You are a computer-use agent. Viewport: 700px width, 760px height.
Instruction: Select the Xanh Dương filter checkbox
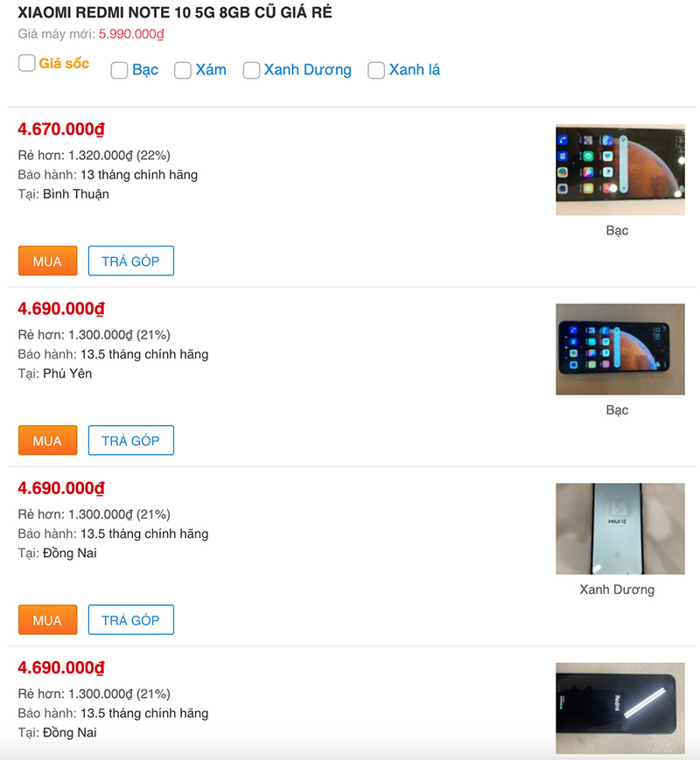(x=251, y=71)
